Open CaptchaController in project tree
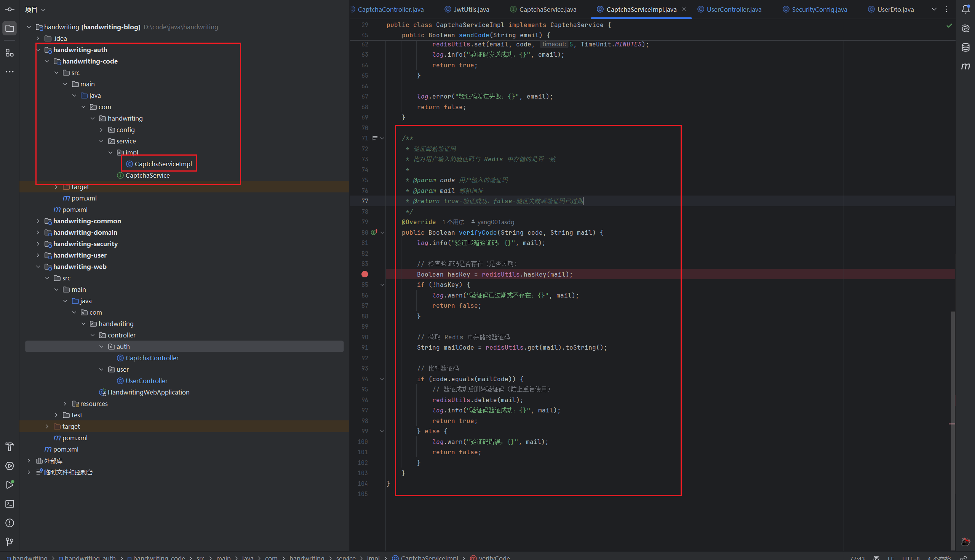 152,358
